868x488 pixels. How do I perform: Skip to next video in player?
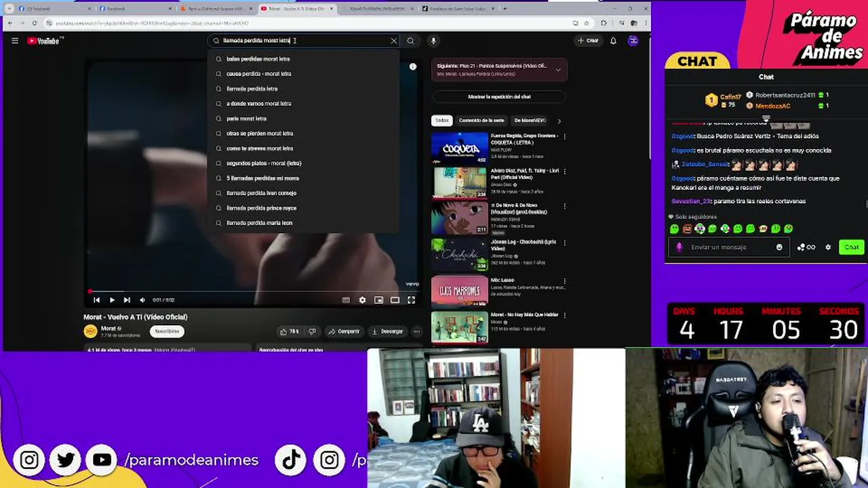tap(127, 300)
